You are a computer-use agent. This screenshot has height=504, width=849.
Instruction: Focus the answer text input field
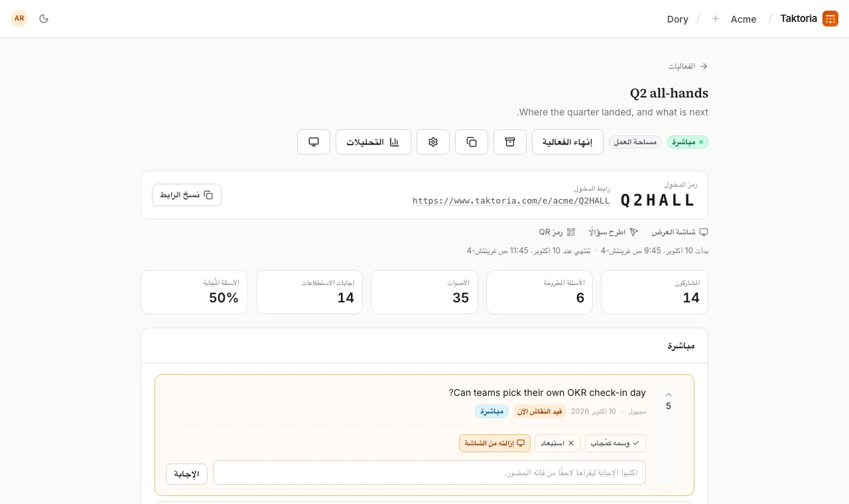(429, 473)
